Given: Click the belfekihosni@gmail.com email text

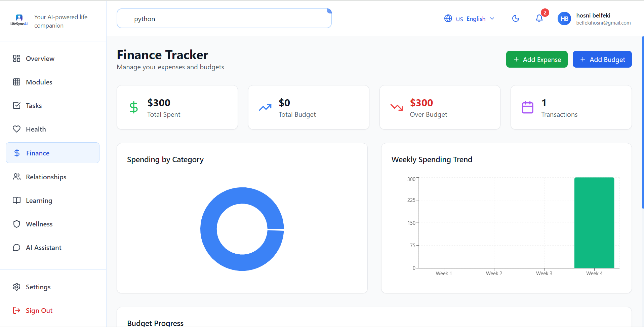Looking at the screenshot, I should point(603,23).
